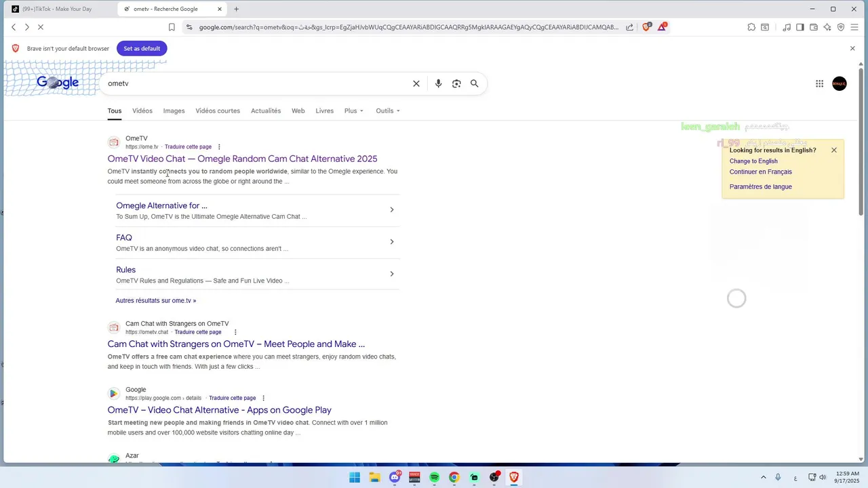
Task: Select the Web search filter
Action: (298, 110)
